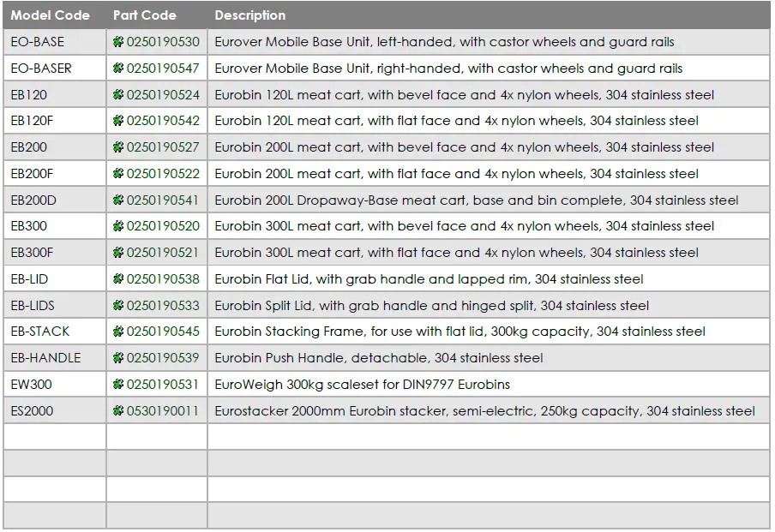Click the green icon beside part code 0250190524
This screenshot has height=532, width=775.
click(118, 95)
